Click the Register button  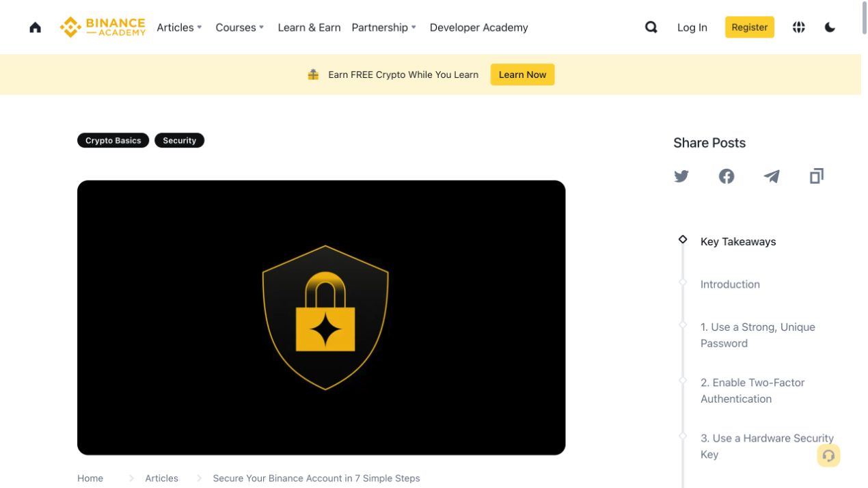[x=749, y=27]
